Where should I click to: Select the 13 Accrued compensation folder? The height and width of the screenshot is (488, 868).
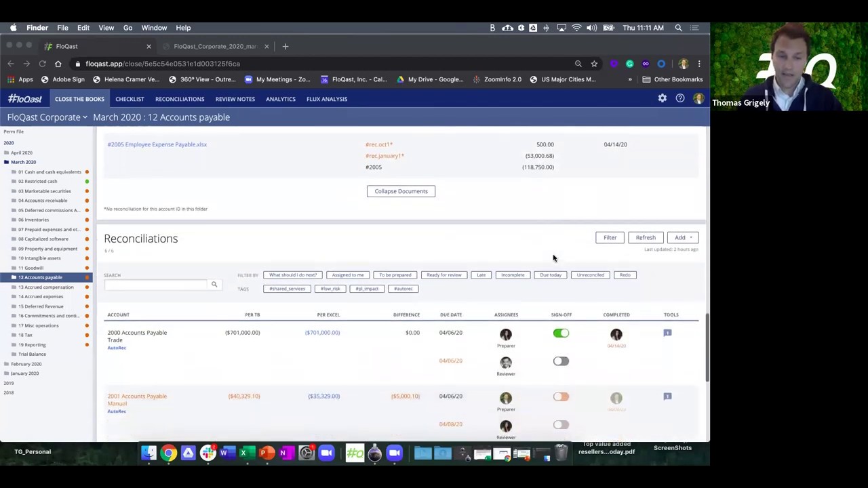[45, 287]
